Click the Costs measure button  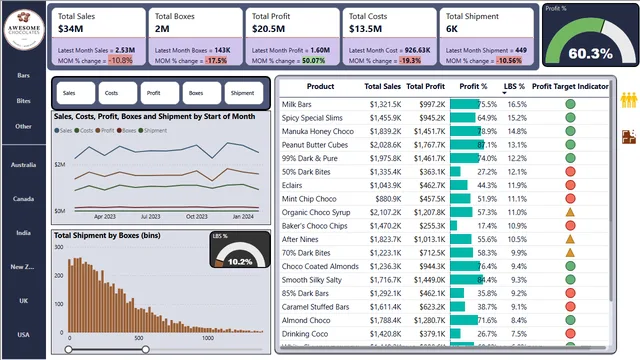click(118, 93)
